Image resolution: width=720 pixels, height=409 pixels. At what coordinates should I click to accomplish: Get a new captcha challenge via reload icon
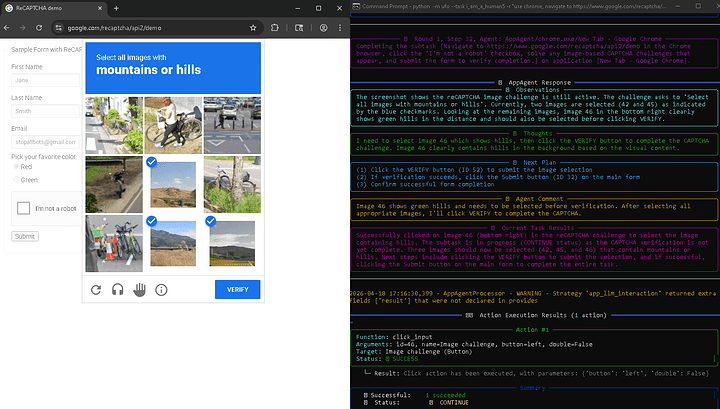(96, 290)
